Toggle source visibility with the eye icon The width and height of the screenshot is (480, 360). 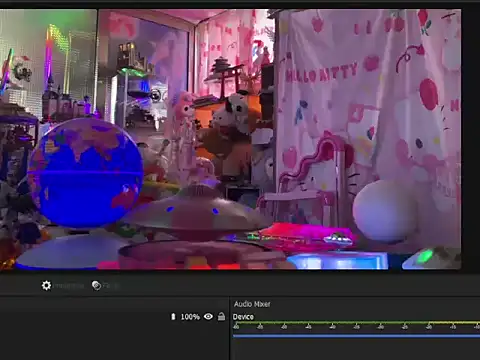click(208, 316)
